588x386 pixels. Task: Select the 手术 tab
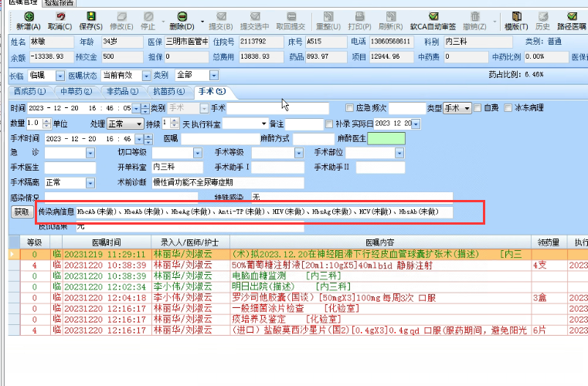212,91
